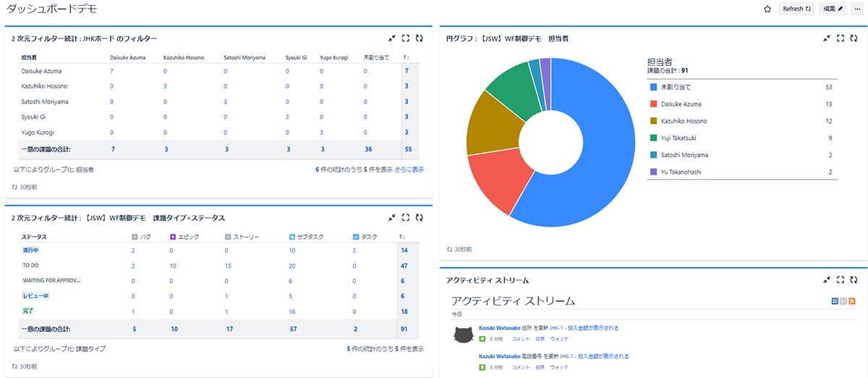Screen dimensions: 868x378
Task: Click the 編集 (edit) dashboard button
Action: [832, 9]
